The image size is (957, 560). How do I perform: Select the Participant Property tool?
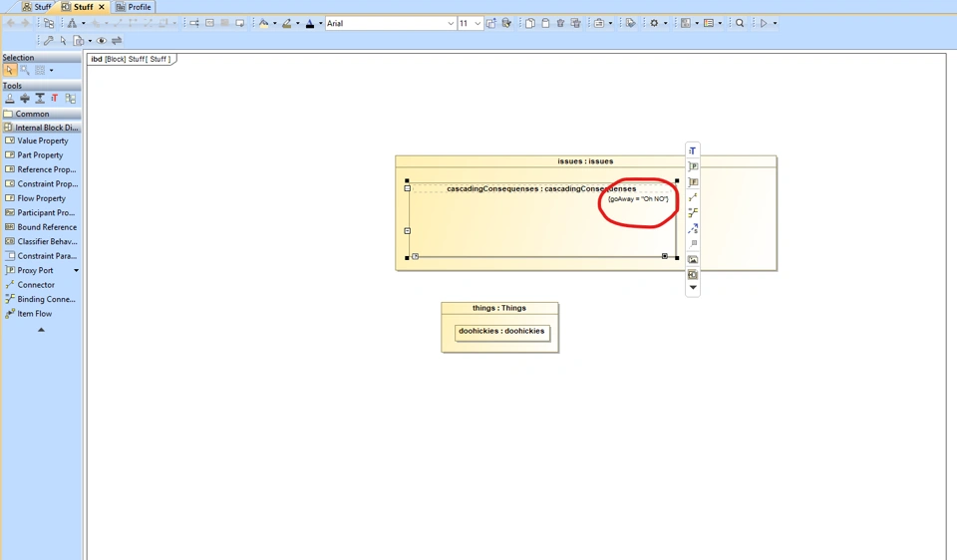[42, 213]
